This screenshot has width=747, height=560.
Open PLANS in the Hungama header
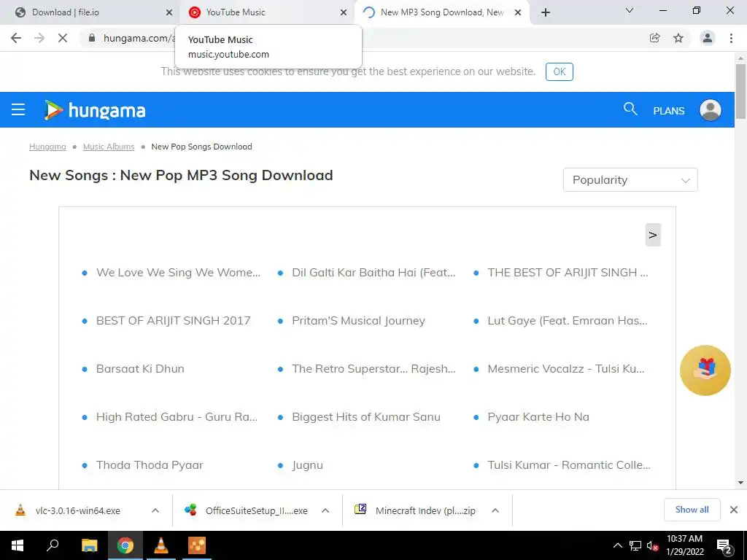click(668, 111)
